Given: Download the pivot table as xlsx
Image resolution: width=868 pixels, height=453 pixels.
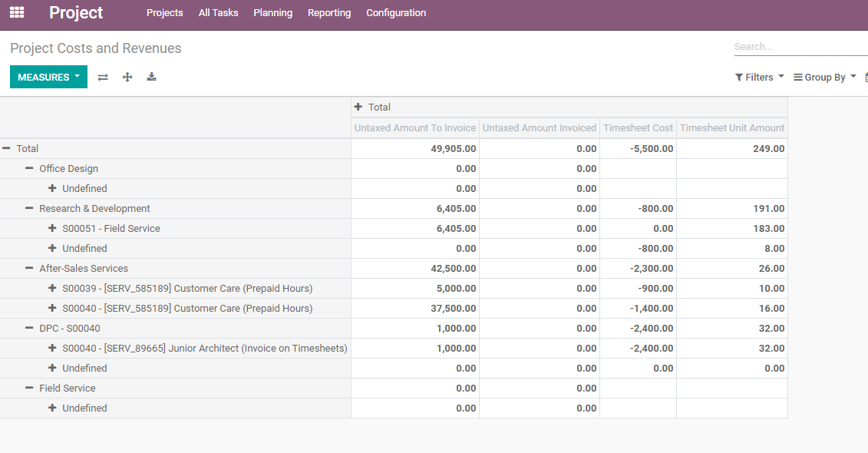Looking at the screenshot, I should [x=152, y=77].
